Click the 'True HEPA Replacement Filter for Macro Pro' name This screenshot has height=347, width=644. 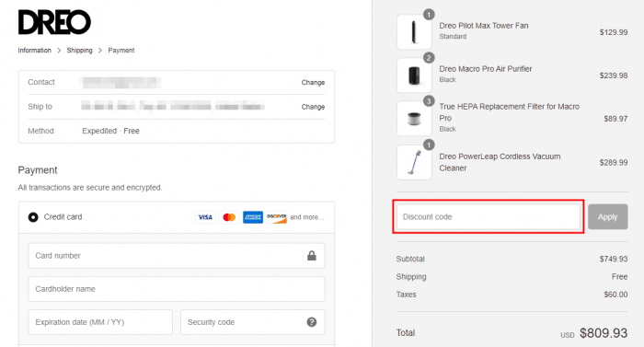tap(510, 112)
